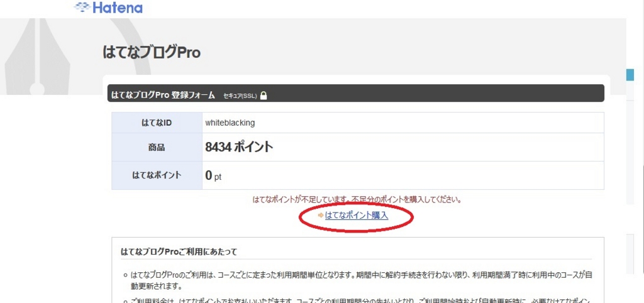Image resolution: width=644 pixels, height=303 pixels.
Task: Click the Hatena logo
Action: click(x=108, y=7)
